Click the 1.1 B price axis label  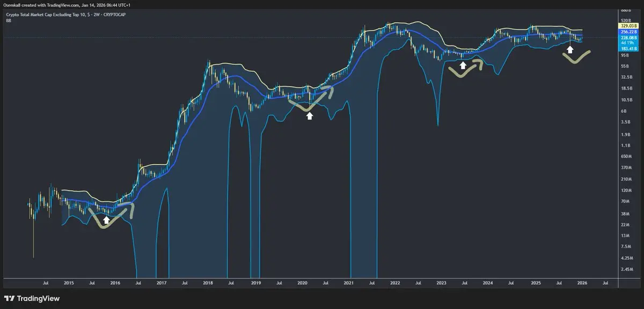[625, 145]
